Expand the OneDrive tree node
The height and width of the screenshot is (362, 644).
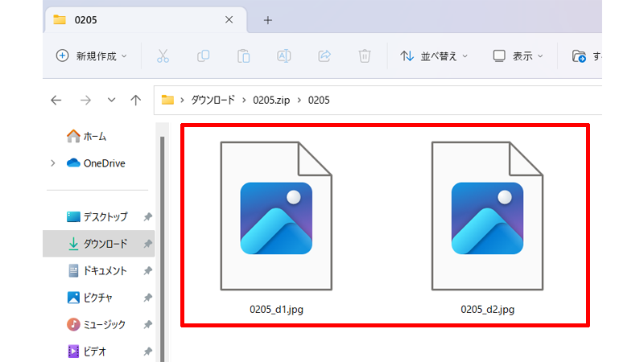click(53, 163)
